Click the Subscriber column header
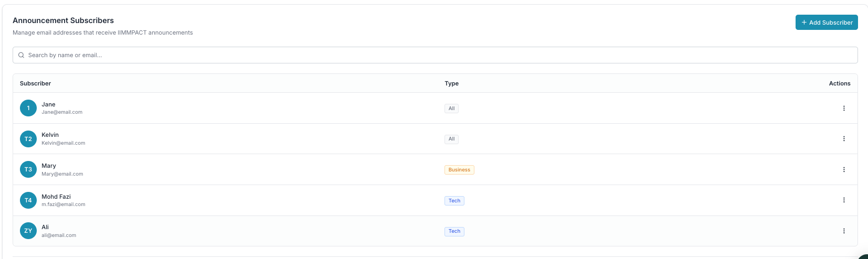 [35, 83]
